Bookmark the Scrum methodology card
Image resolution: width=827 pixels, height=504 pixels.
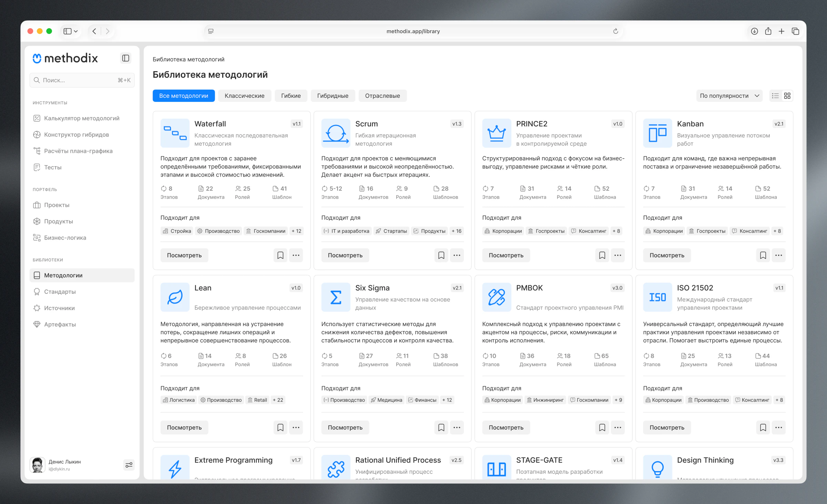(441, 255)
